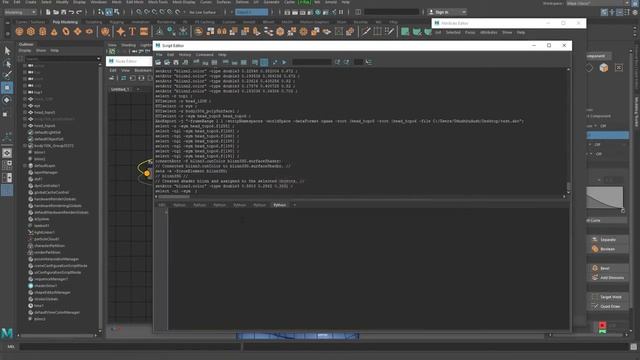Create a polygon cone from the shelf

click(54, 31)
